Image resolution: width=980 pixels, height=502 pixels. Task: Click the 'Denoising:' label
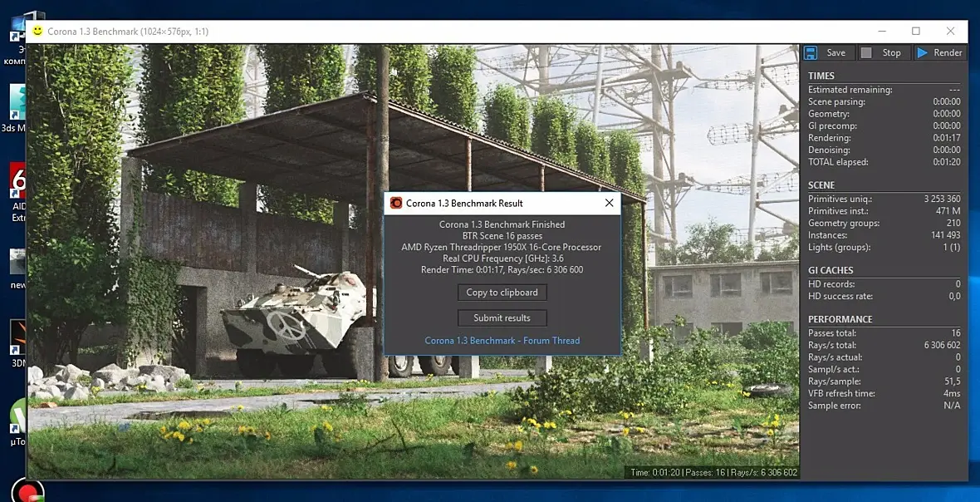click(830, 150)
